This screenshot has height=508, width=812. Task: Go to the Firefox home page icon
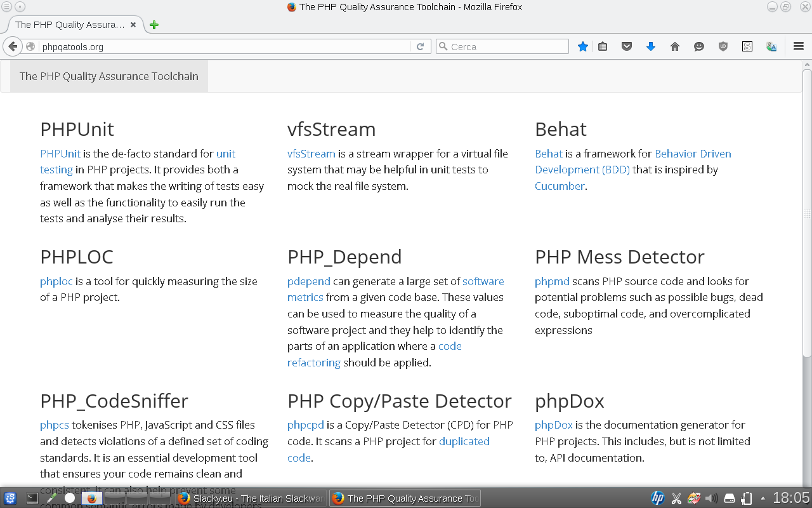[675, 46]
